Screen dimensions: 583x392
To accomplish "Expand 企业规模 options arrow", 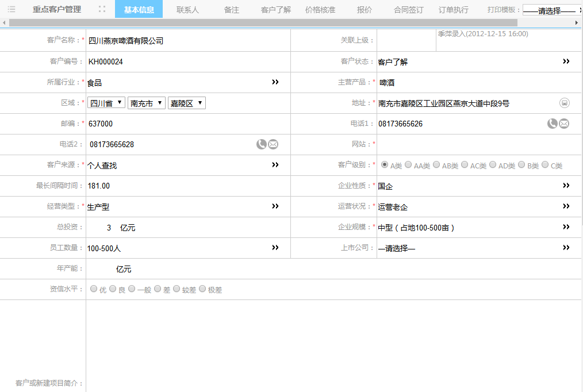I will (566, 227).
